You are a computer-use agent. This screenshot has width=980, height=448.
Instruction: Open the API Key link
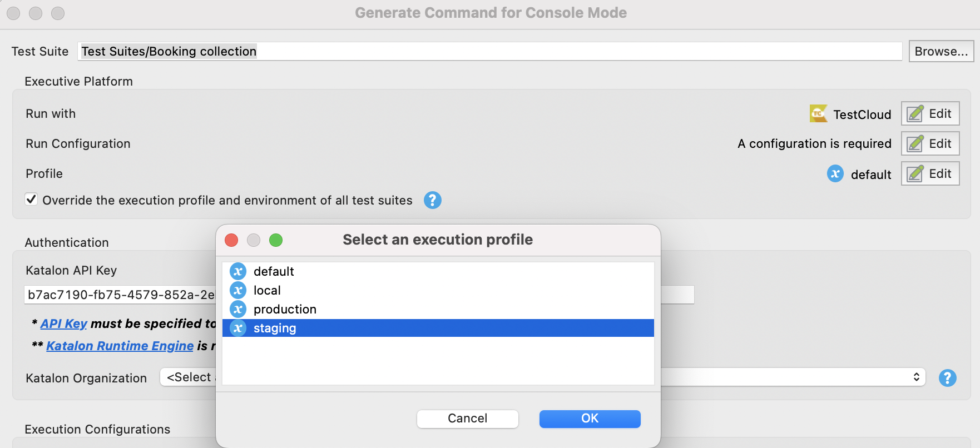63,323
